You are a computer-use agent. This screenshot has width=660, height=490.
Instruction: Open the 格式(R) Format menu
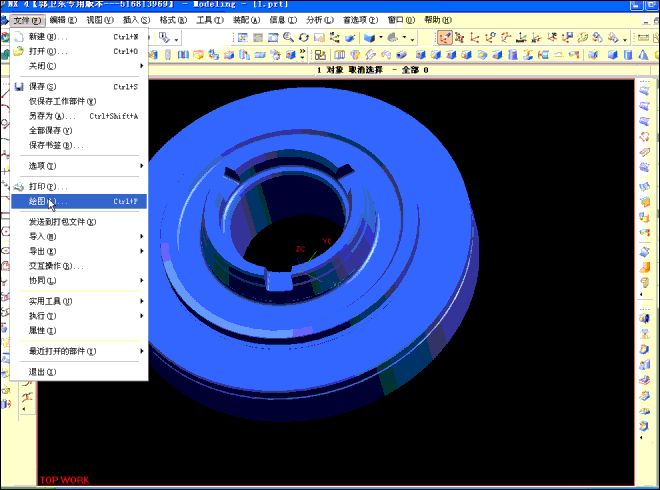pos(173,20)
